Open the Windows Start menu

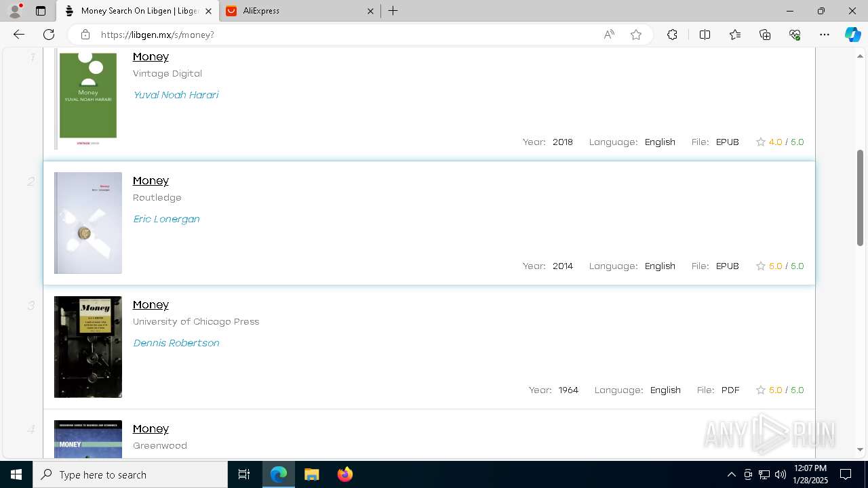click(16, 474)
